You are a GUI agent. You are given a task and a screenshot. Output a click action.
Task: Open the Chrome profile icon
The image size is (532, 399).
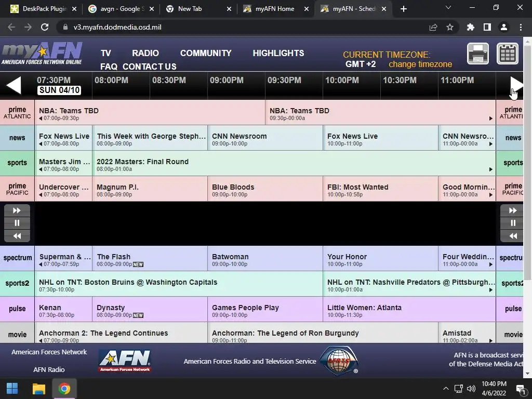click(x=504, y=27)
